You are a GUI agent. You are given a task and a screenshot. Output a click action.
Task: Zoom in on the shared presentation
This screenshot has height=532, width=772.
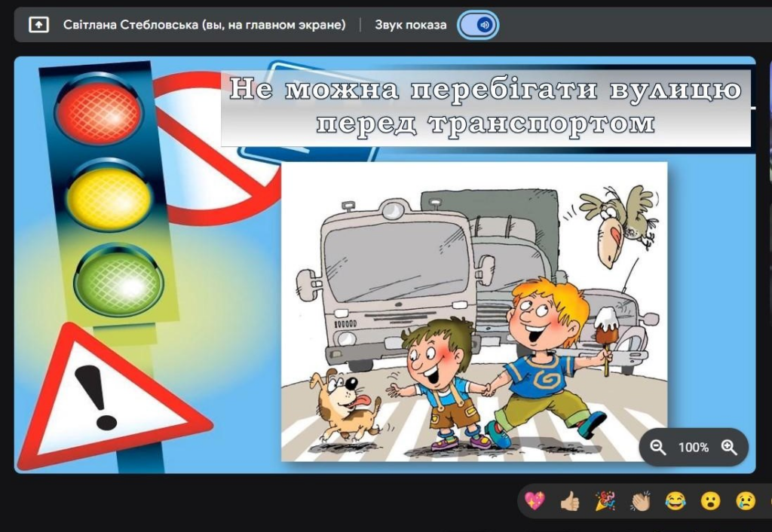point(729,448)
